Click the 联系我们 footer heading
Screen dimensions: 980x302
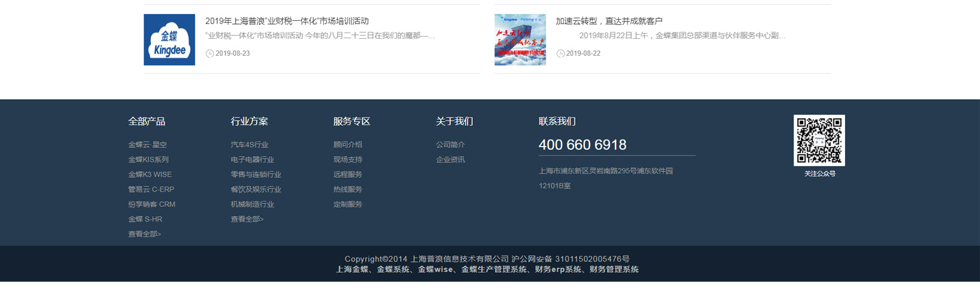pos(557,121)
